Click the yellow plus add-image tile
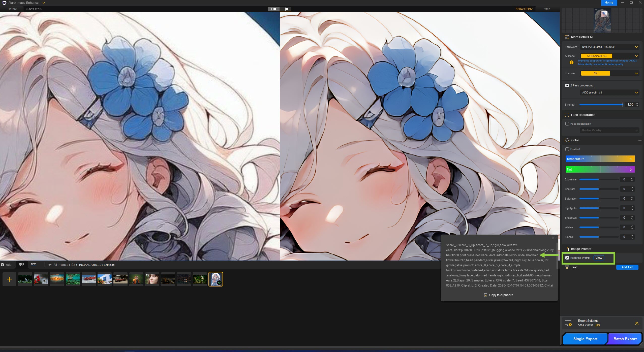 pos(9,279)
